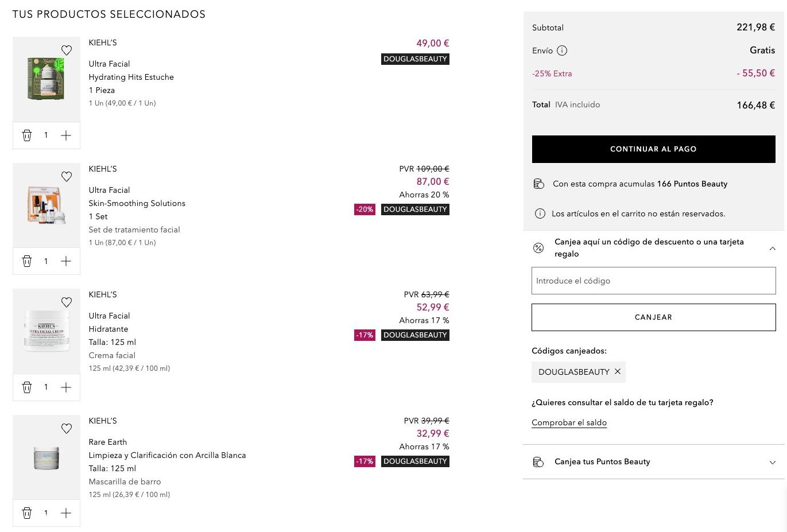Remove Skin-Smoothing Solutions set with trash icon

pyautogui.click(x=27, y=261)
